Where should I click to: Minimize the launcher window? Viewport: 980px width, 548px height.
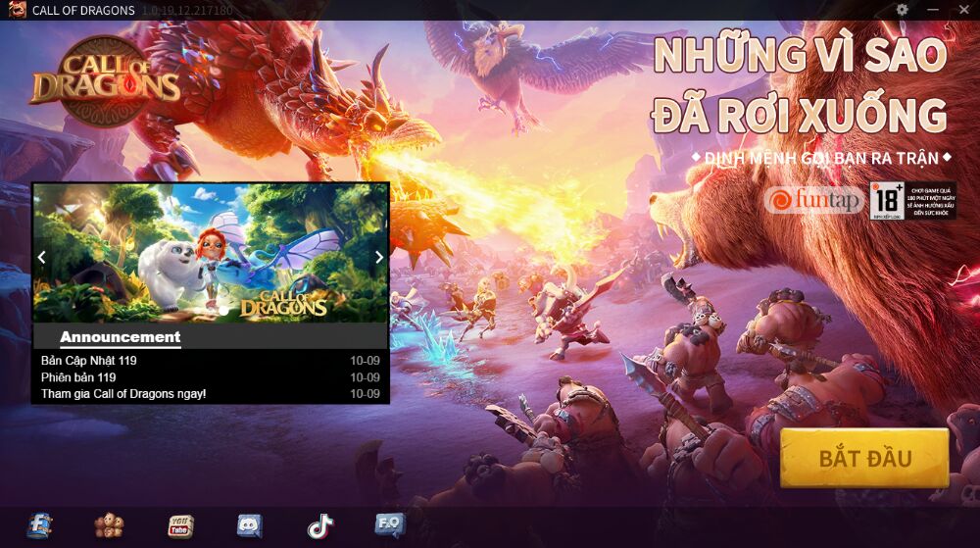pyautogui.click(x=932, y=10)
